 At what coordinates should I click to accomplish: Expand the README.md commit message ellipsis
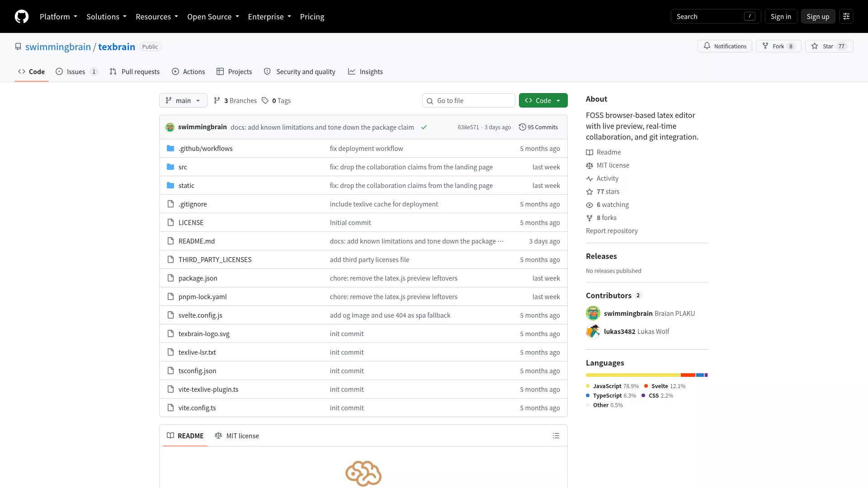pyautogui.click(x=500, y=241)
